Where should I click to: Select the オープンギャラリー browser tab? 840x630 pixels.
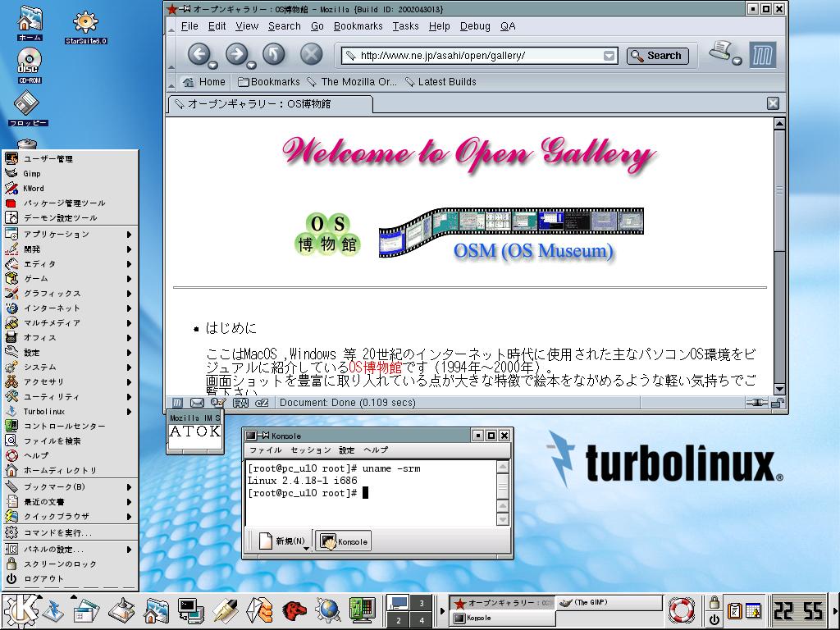point(271,104)
